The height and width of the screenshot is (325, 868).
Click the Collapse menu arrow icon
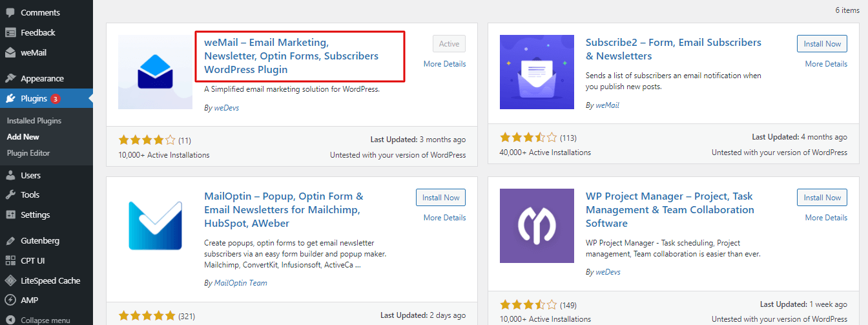pos(10,320)
